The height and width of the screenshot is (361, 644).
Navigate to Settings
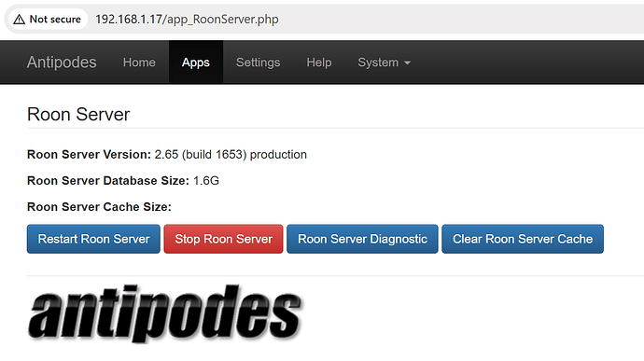click(x=258, y=62)
